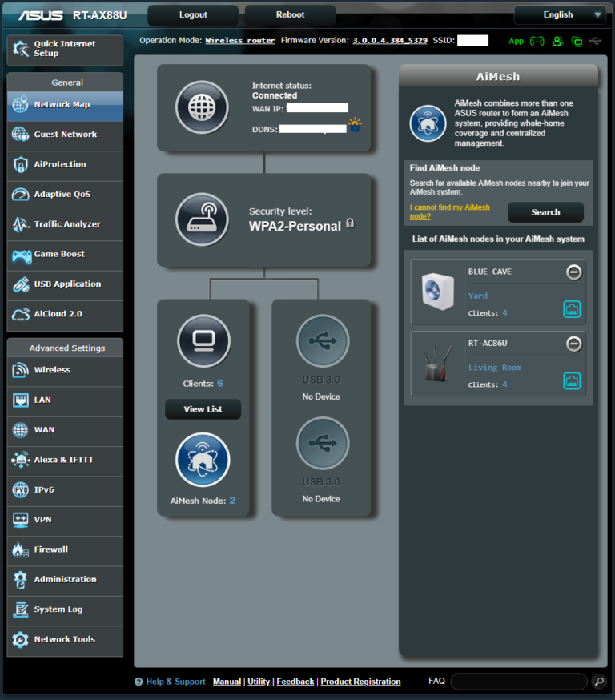Click the Reboot button
615x700 pixels.
(x=290, y=14)
